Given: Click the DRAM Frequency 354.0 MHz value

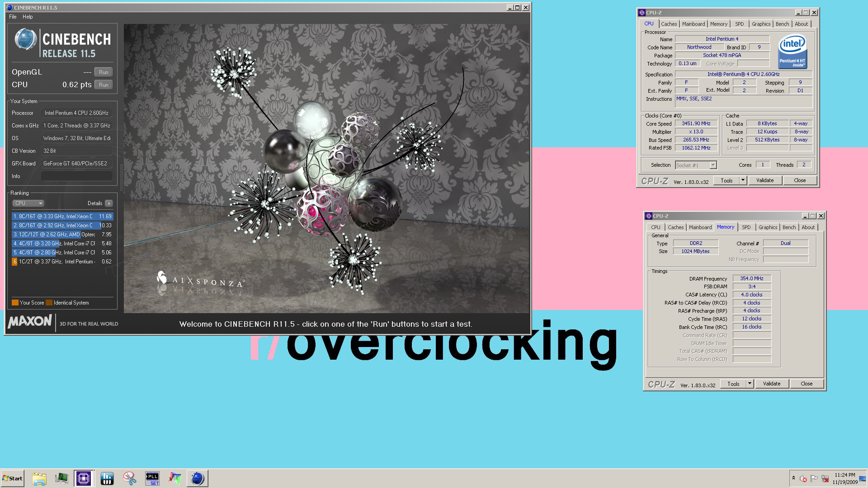Looking at the screenshot, I should [752, 279].
